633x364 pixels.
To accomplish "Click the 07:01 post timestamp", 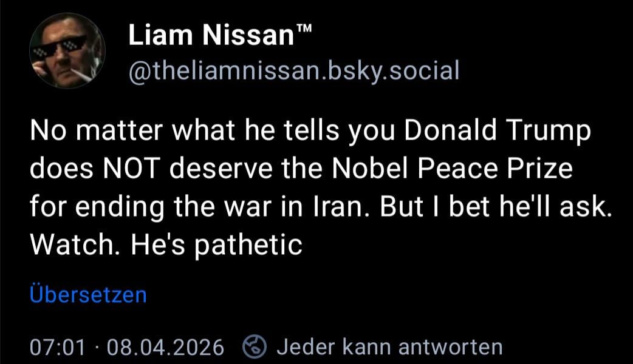I will [57, 348].
